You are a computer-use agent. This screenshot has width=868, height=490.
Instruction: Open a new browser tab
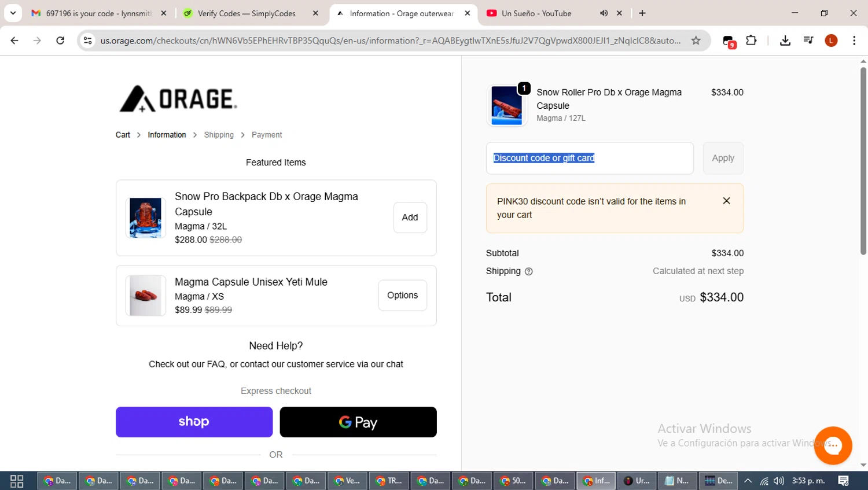pyautogui.click(x=642, y=13)
